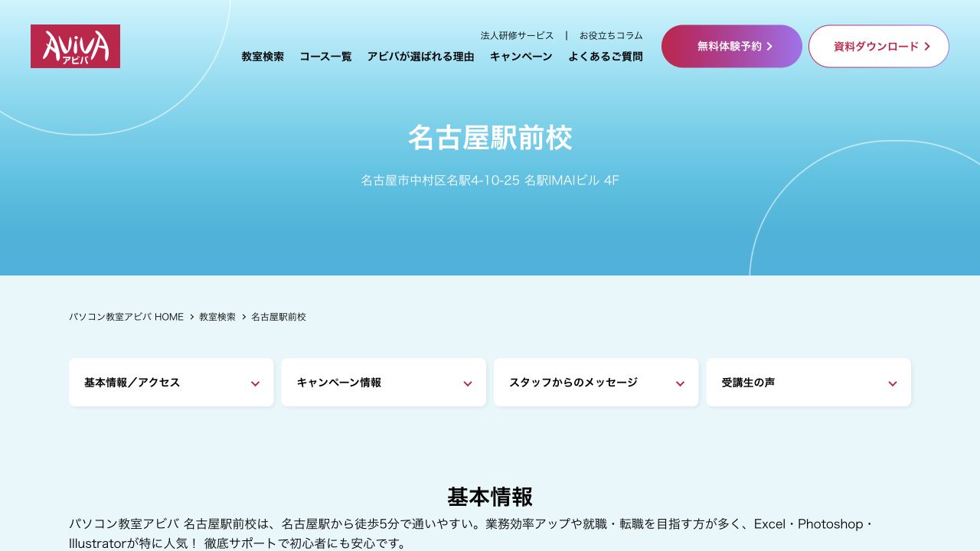
Task: Click arrow icon on 無料体験予約 button
Action: 769,47
